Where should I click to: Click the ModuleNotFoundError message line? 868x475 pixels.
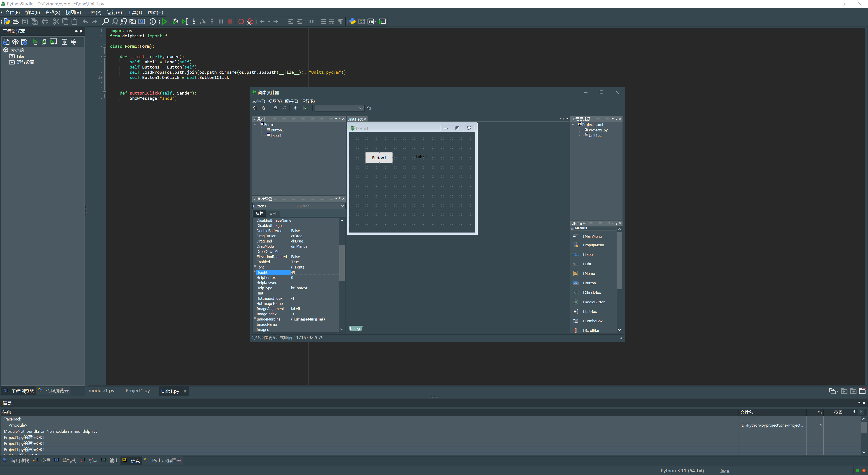(52, 431)
